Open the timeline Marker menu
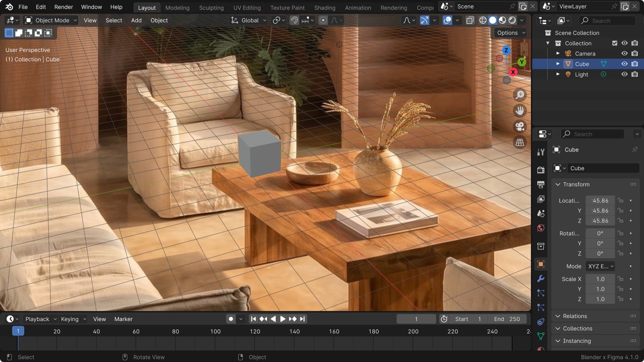Viewport: 644px width, 362px height. (x=123, y=319)
